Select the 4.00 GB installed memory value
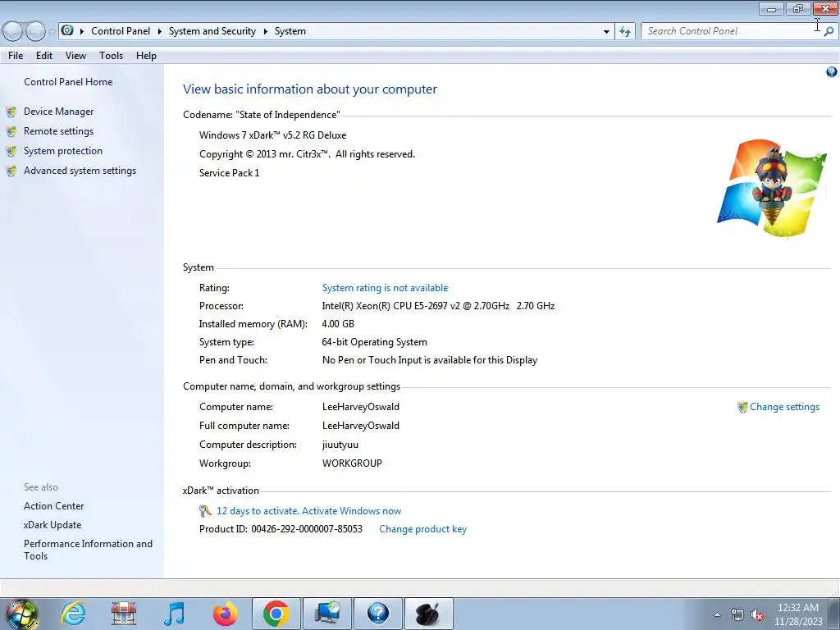840x630 pixels. [338, 324]
